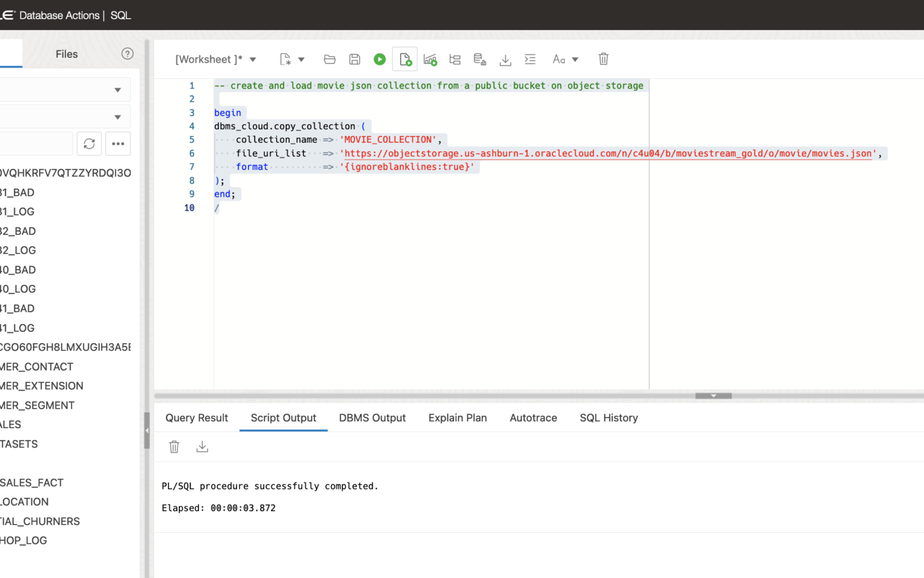924x578 pixels.
Task: Open the ellipsis more actions menu
Action: (x=118, y=143)
